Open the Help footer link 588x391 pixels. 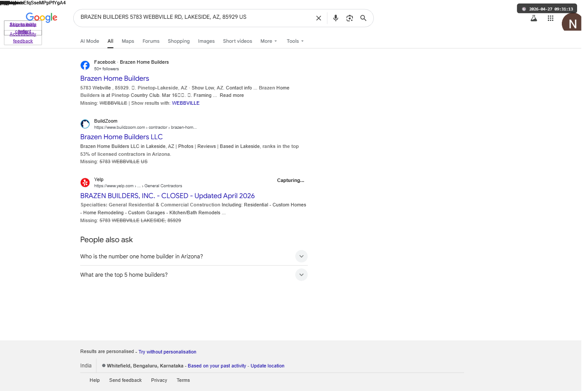point(95,380)
